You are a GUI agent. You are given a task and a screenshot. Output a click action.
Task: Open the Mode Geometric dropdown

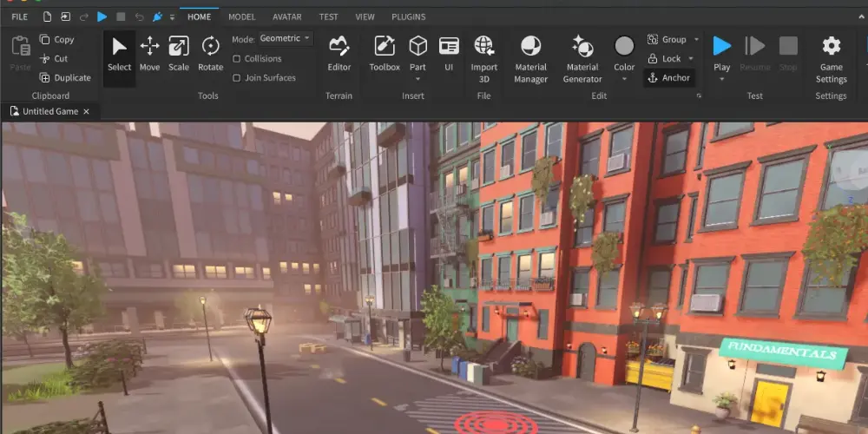[x=285, y=38]
